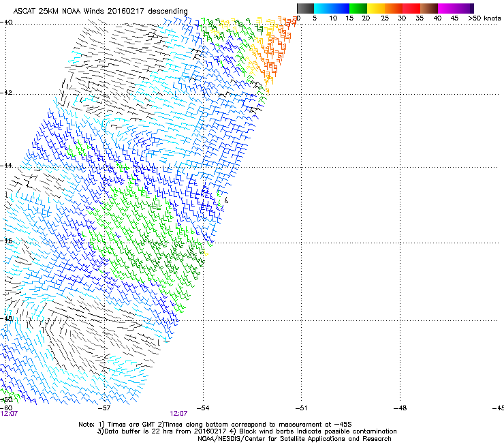Click the orange 25-30 knots legend segment
Viewport: 504px width, 443px height.
(x=394, y=8)
